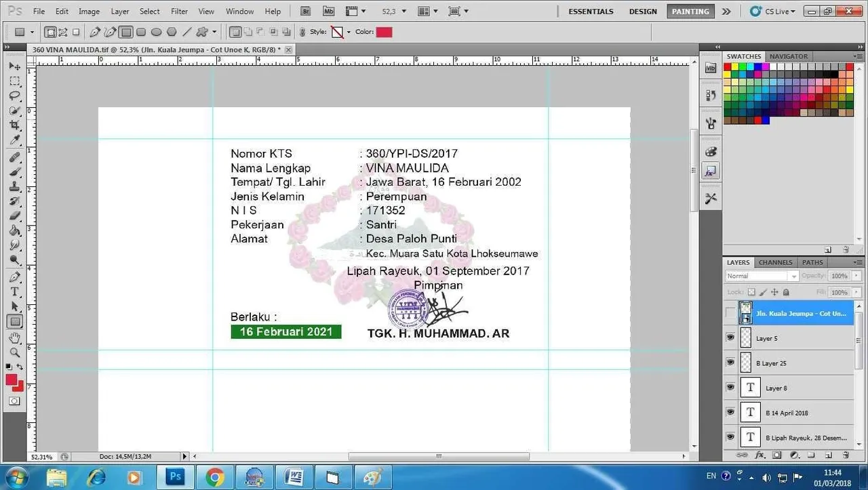Switch to the Channels tab

click(x=775, y=262)
